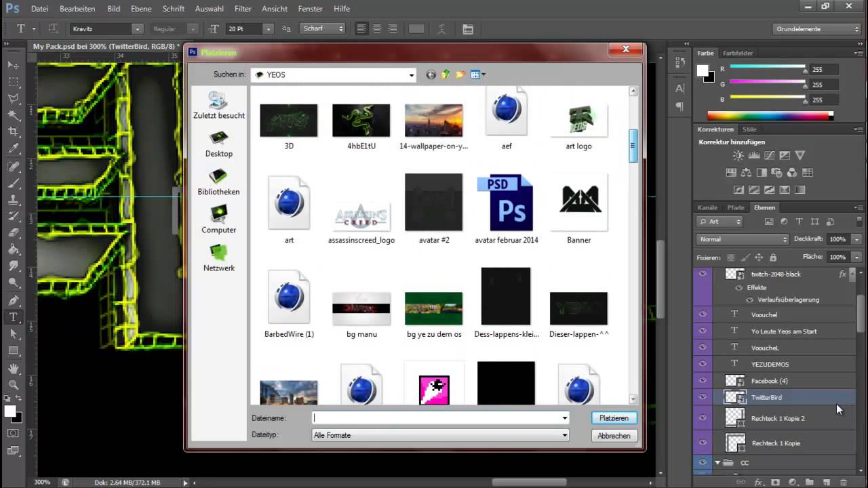Select the Horizontal Type tool

pos(13,317)
